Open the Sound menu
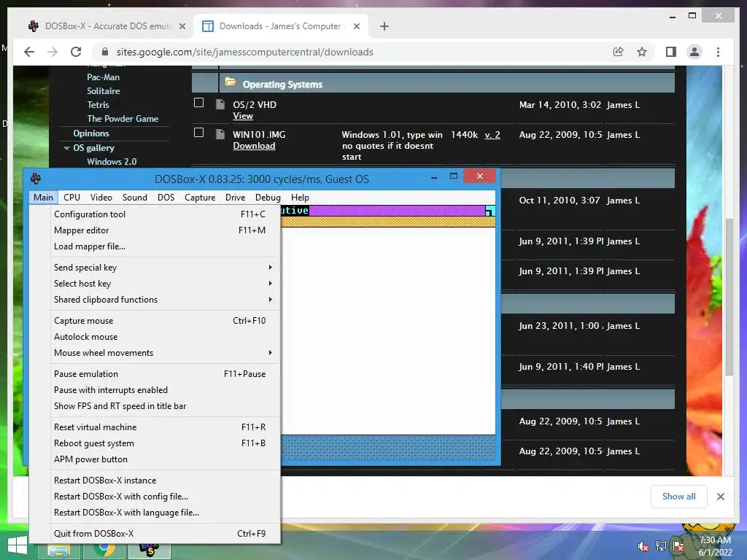 point(135,198)
